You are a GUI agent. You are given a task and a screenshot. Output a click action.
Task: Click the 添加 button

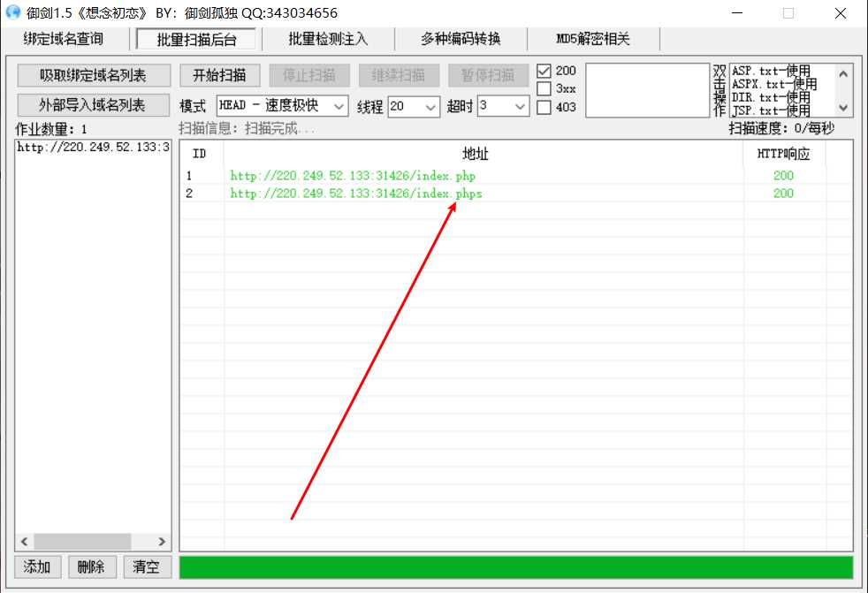(x=37, y=567)
